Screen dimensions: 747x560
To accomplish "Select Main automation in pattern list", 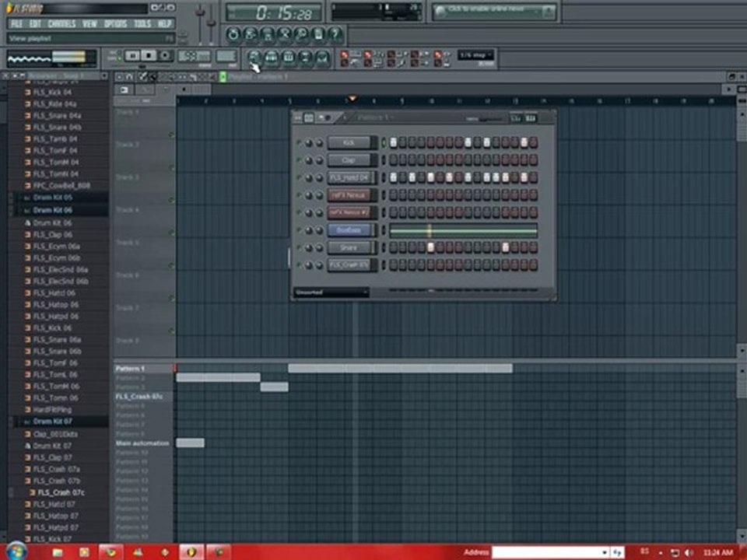I will pos(143,443).
